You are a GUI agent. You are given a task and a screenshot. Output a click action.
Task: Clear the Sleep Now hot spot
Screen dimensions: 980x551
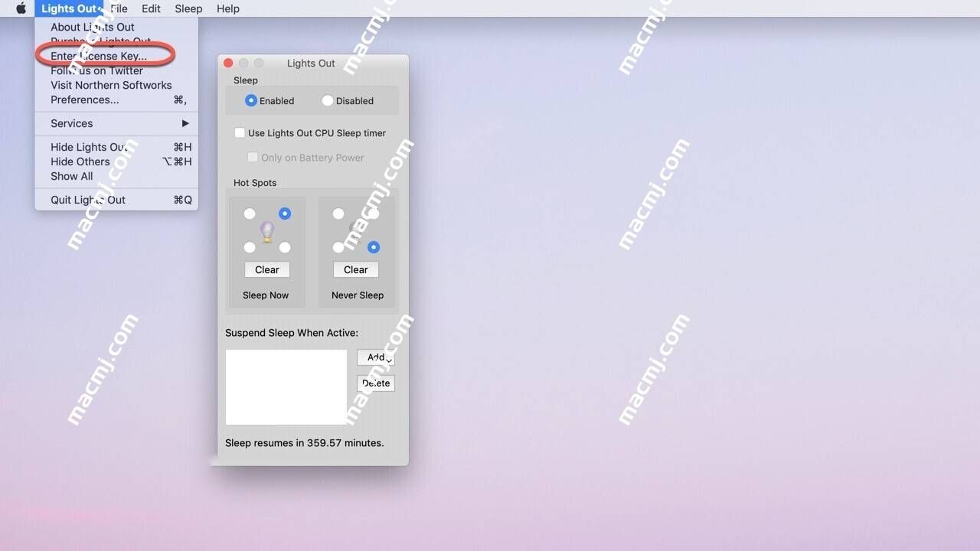click(x=267, y=269)
